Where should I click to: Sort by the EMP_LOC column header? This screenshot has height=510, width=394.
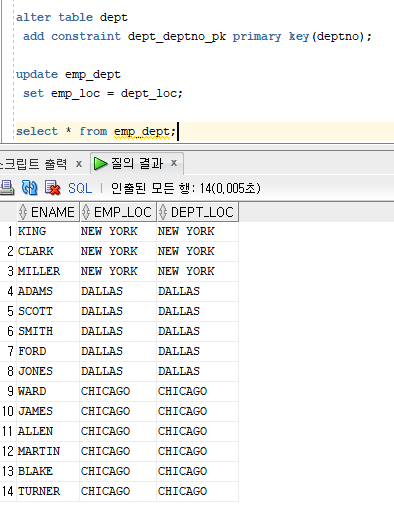point(118,212)
